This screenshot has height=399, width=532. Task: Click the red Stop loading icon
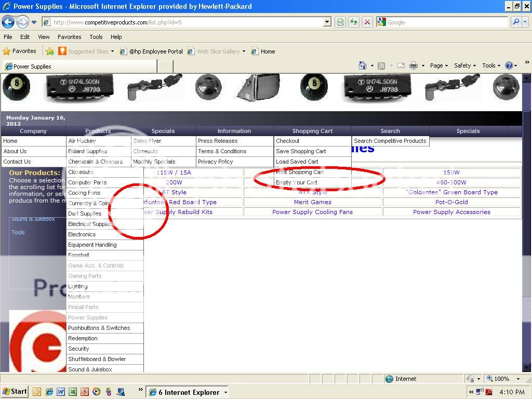367,22
